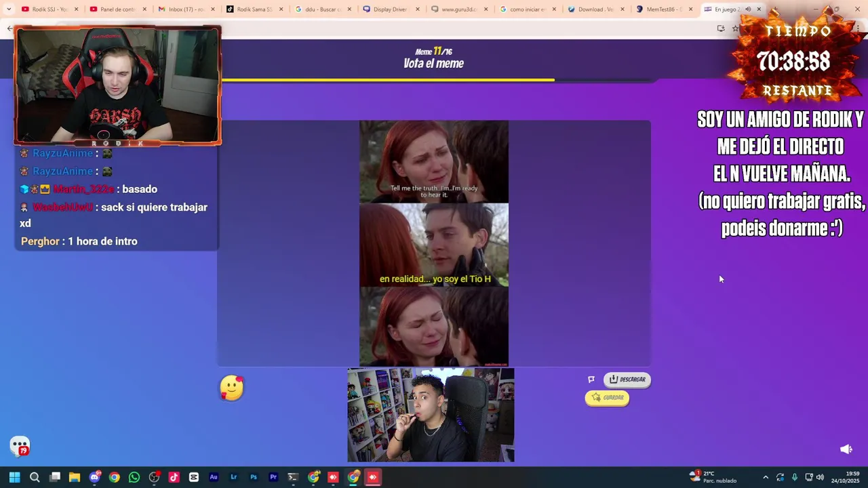Open the weather widget showing 21°C
This screenshot has height=488, width=868.
pyautogui.click(x=712, y=477)
